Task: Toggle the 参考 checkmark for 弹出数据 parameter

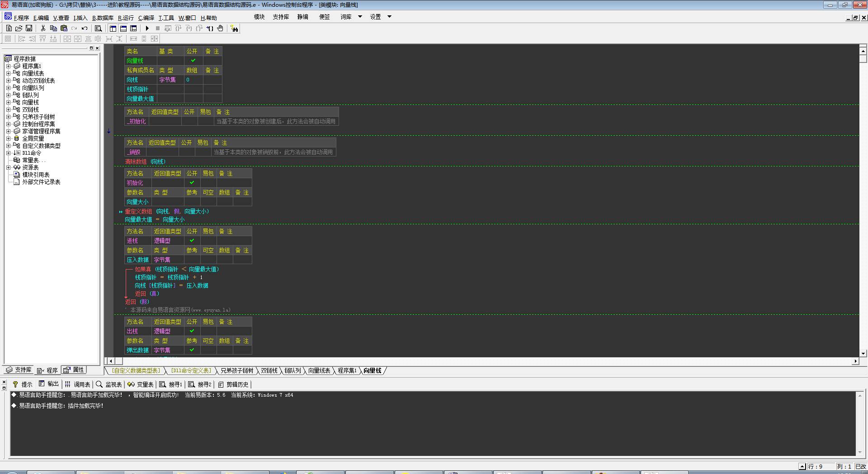Action: click(192, 350)
